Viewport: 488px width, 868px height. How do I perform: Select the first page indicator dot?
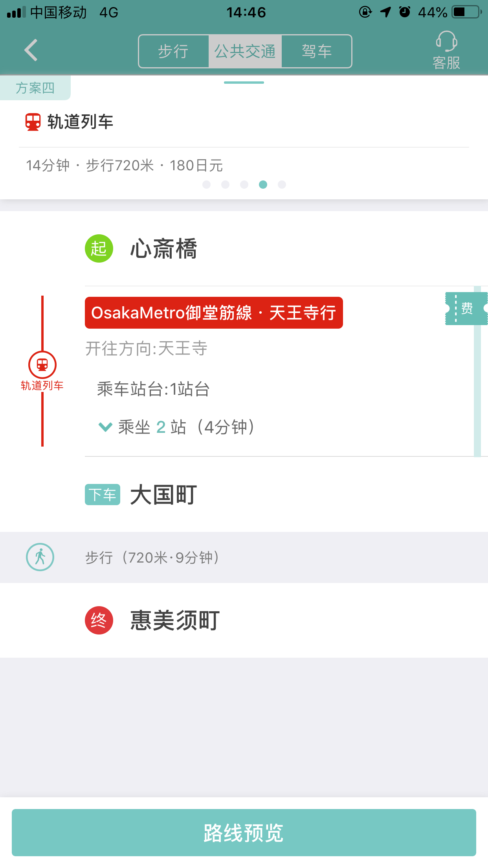(206, 184)
